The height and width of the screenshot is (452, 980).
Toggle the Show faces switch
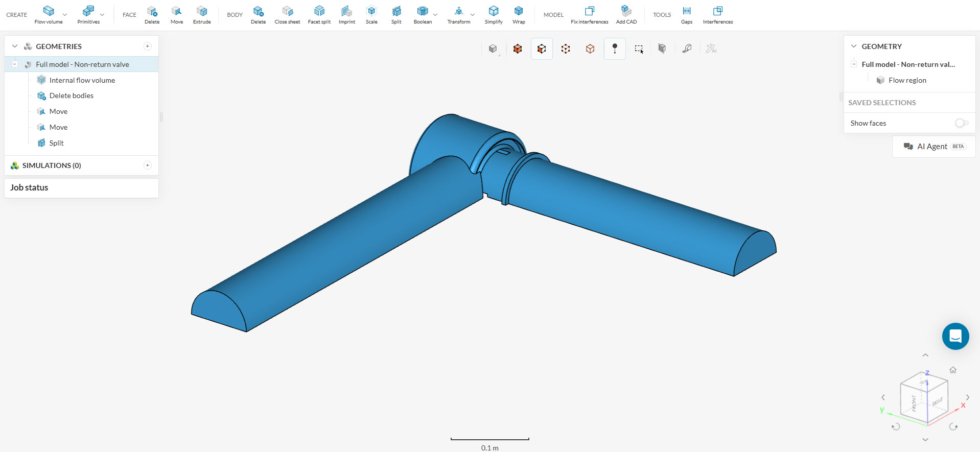[x=961, y=123]
